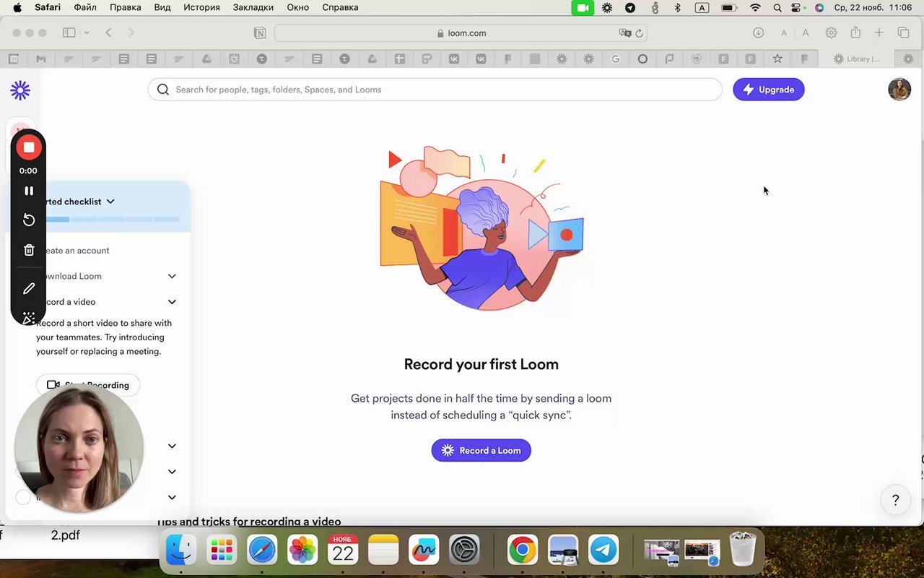The image size is (924, 578).
Task: Open the sidebar dropdown arrow in Safari toolbar
Action: tap(87, 33)
